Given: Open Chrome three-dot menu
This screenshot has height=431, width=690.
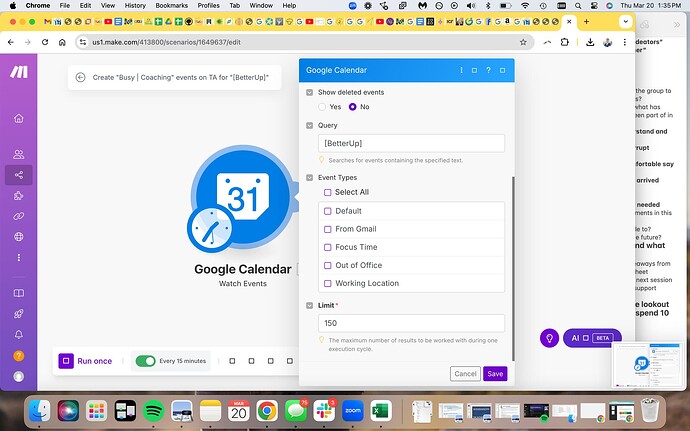Looking at the screenshot, I should pyautogui.click(x=624, y=42).
